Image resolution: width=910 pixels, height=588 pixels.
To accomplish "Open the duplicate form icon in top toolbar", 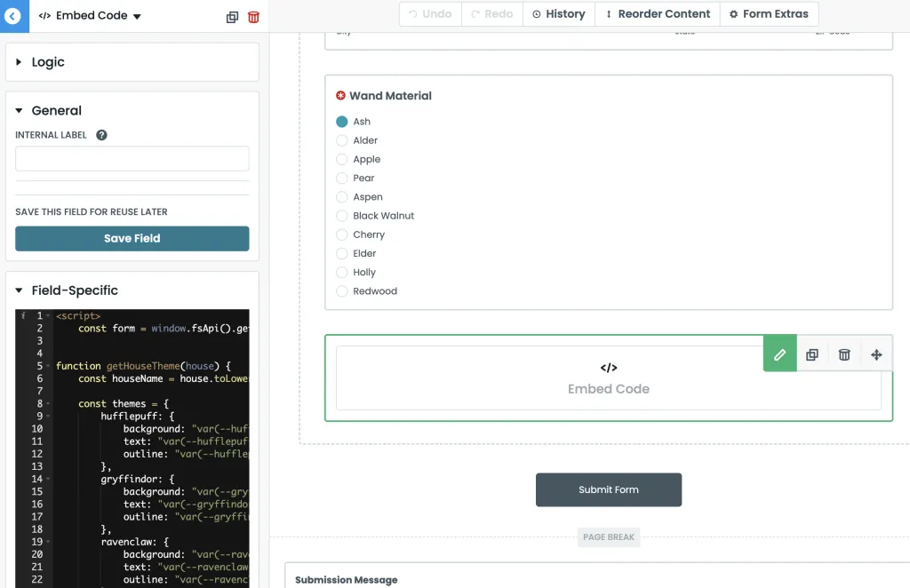I will coord(231,16).
